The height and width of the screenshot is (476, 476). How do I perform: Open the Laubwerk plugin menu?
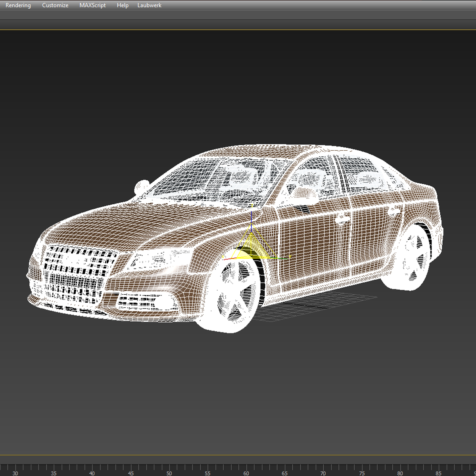149,6
